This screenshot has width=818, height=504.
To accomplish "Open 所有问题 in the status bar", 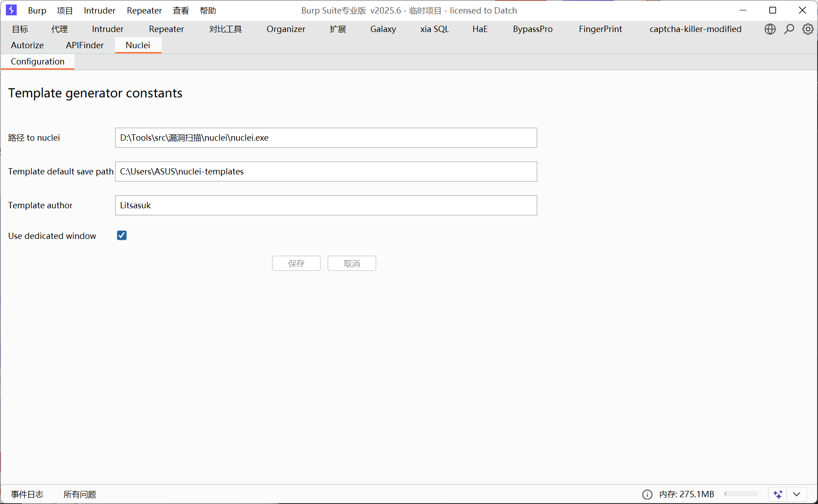I will 80,495.
